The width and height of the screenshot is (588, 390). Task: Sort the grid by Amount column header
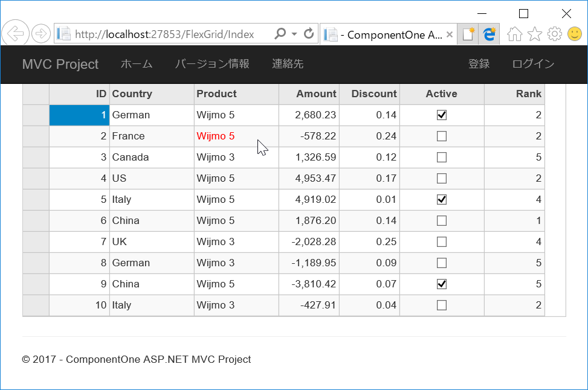point(309,94)
